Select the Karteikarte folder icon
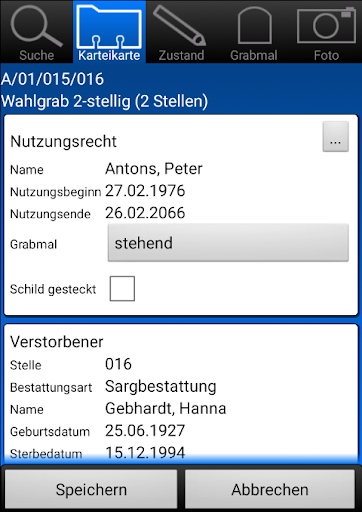362x512 pixels. pyautogui.click(x=109, y=27)
